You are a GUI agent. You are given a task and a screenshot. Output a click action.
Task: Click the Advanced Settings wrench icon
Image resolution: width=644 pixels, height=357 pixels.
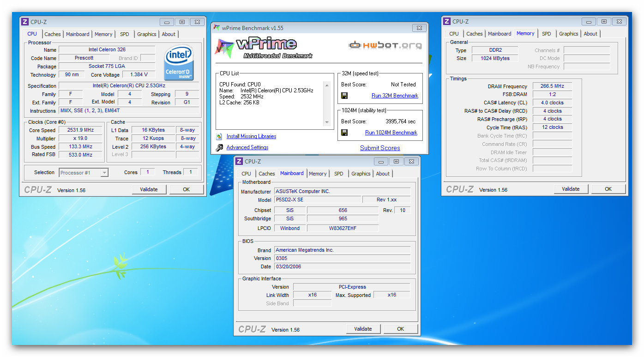click(x=219, y=147)
